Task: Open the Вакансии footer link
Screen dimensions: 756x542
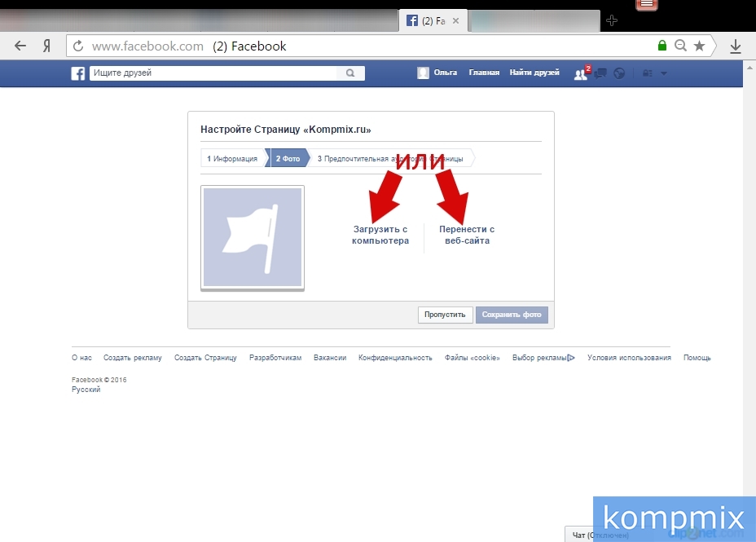Action: tap(330, 358)
